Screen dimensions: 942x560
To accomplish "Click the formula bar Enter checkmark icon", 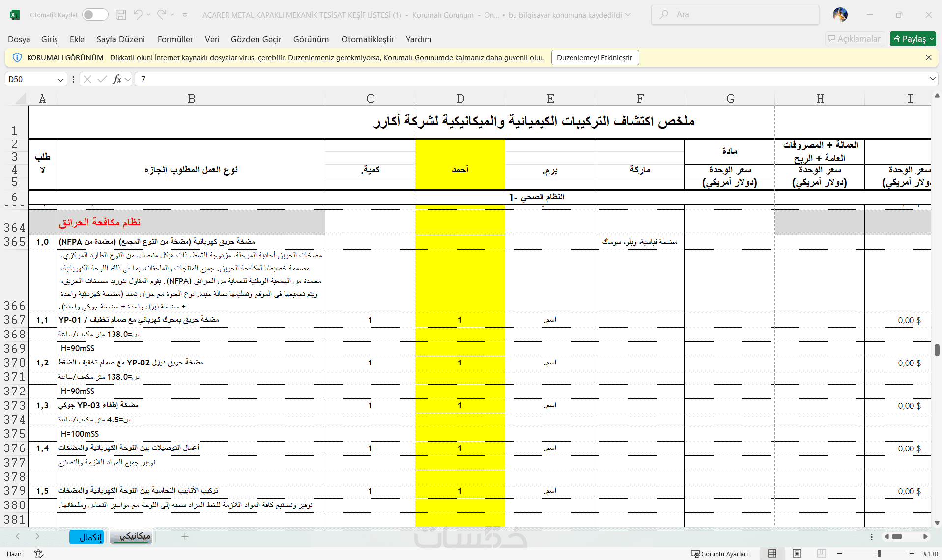I will point(102,79).
